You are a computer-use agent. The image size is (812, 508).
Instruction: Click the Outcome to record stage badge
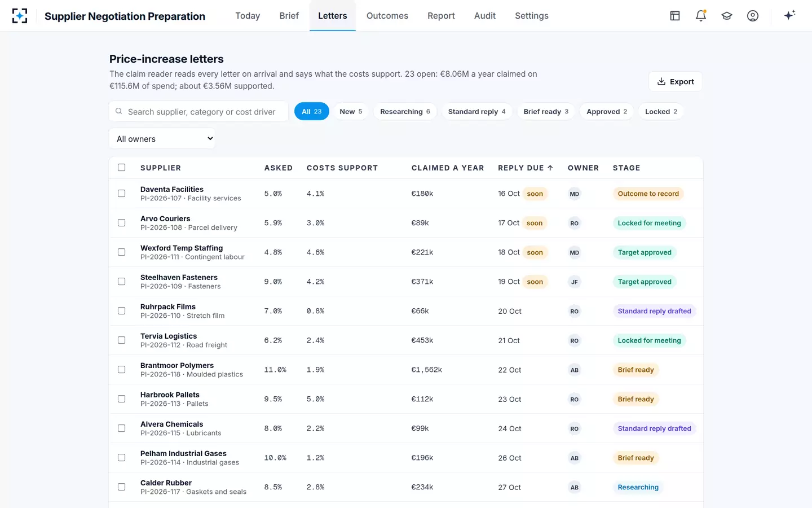point(648,194)
